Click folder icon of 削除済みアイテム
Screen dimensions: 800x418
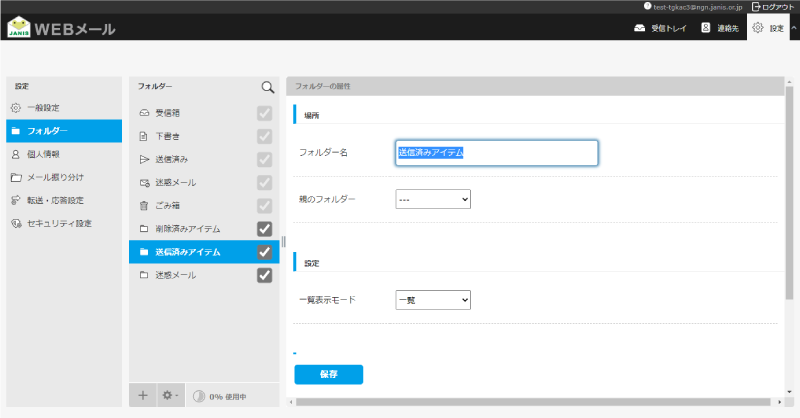click(x=144, y=229)
